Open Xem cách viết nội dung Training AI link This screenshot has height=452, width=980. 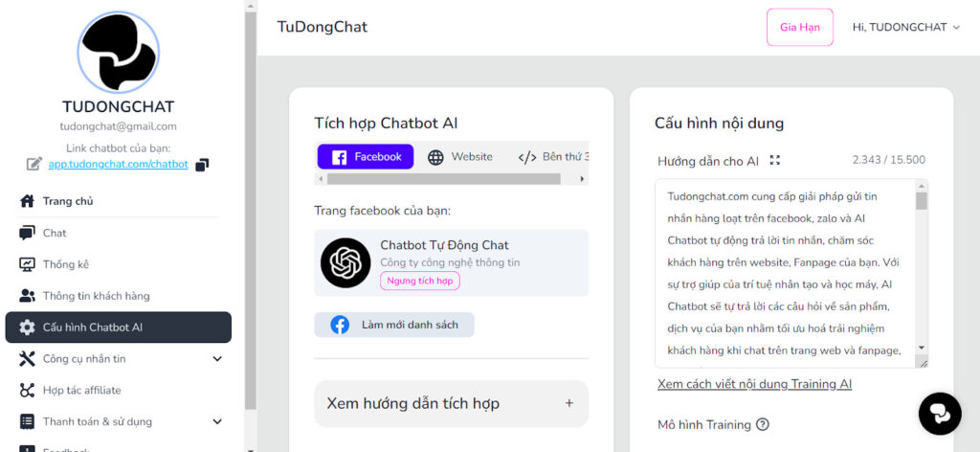754,384
